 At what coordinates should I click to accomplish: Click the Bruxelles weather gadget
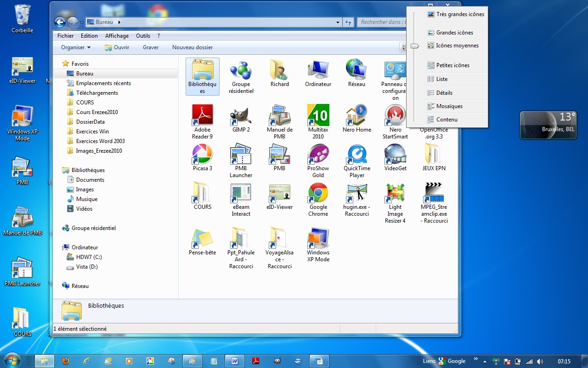click(548, 125)
